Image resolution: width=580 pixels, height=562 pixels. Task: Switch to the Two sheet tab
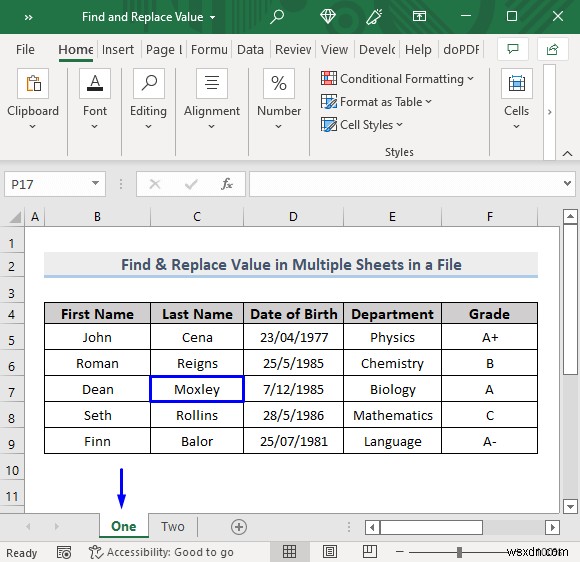173,526
